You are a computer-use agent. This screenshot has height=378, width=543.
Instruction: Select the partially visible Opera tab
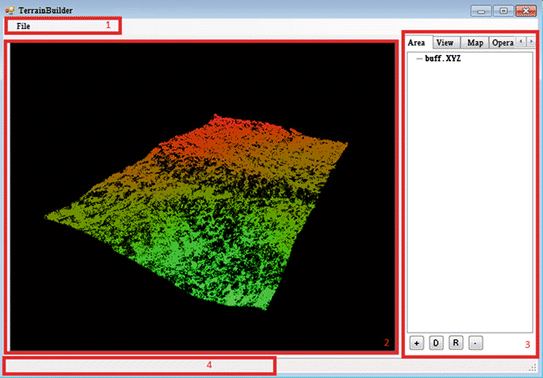point(502,43)
